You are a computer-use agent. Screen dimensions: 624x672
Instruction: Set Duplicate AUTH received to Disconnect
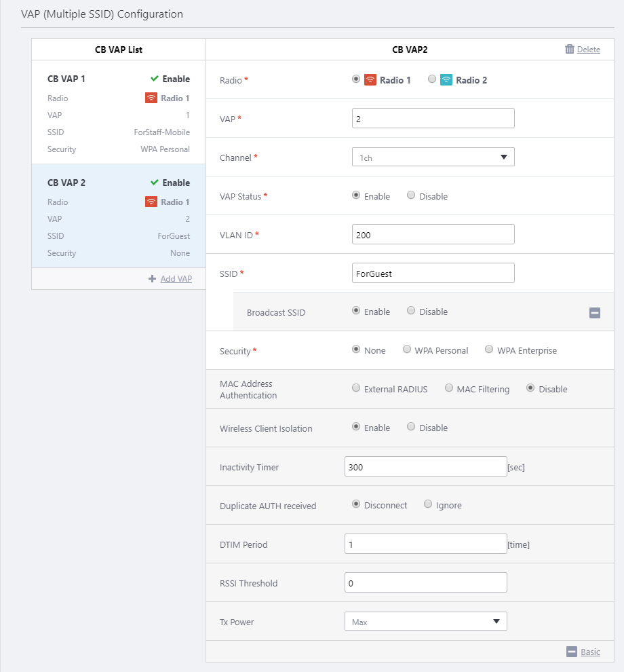pyautogui.click(x=356, y=504)
